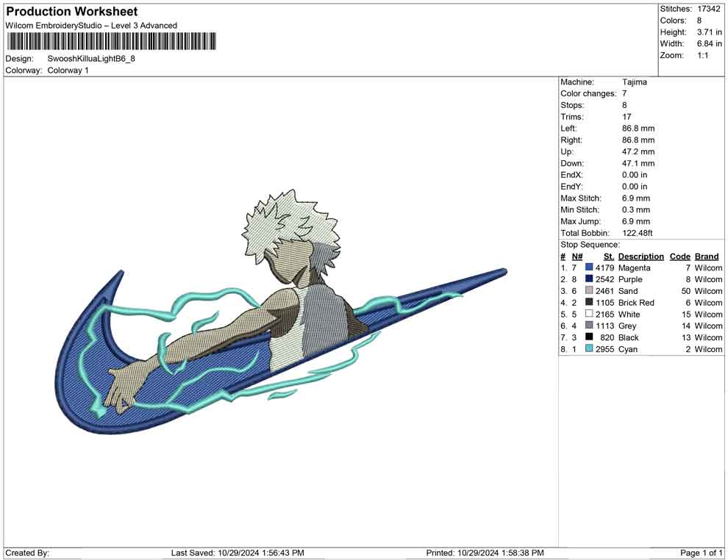Click the barcode under the worksheet title
The image size is (728, 560).
(x=112, y=41)
